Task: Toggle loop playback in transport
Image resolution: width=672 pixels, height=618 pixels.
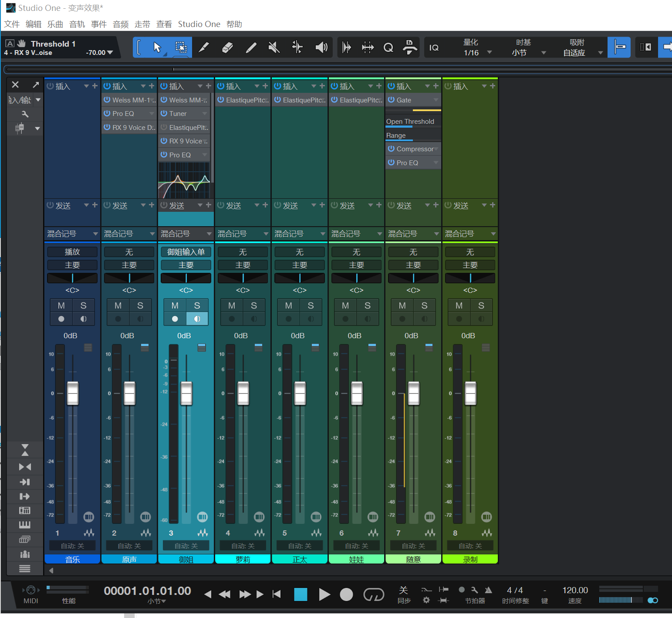Action: (x=374, y=594)
